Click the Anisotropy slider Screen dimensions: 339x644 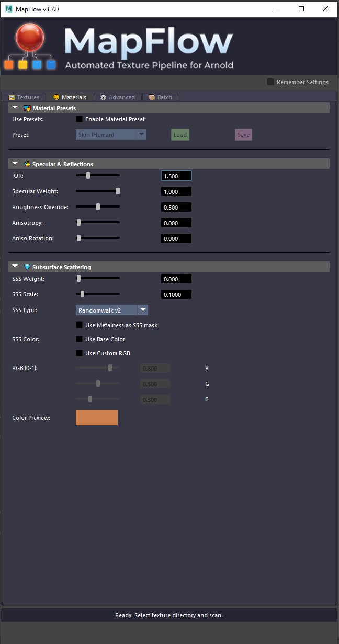coord(98,223)
